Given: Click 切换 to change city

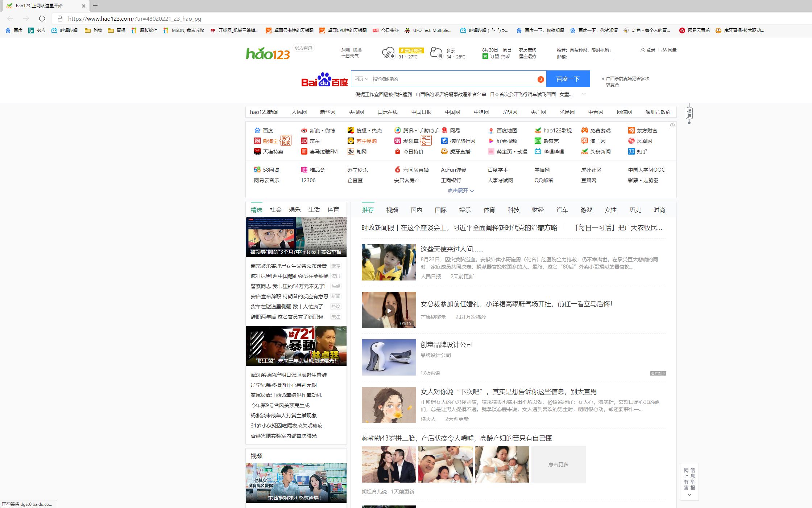Looking at the screenshot, I should point(357,50).
